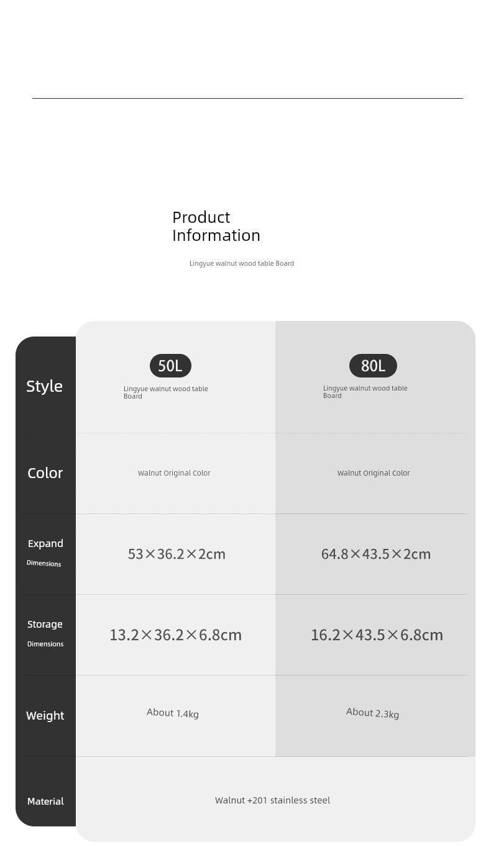Click the Walnut +201 stainless steel text
The image size is (491, 868).
click(272, 800)
